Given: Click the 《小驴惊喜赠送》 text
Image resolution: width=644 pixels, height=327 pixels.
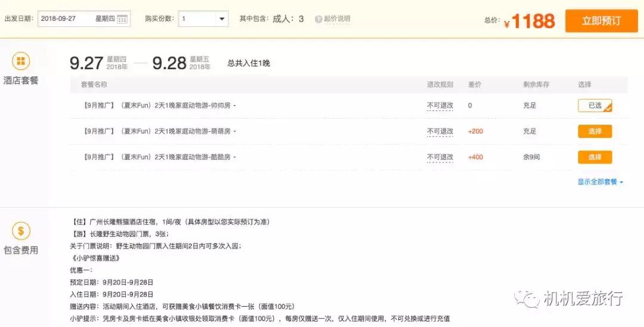Looking at the screenshot, I should click(95, 258).
